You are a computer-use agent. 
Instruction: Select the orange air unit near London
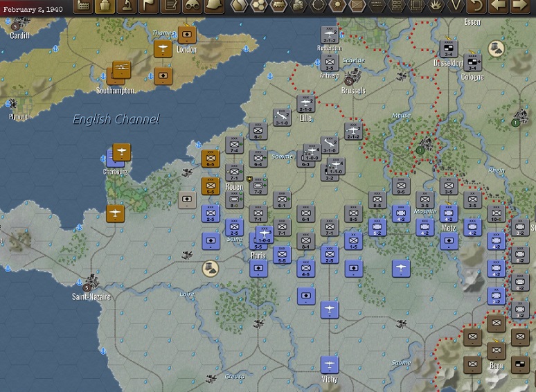163,48
